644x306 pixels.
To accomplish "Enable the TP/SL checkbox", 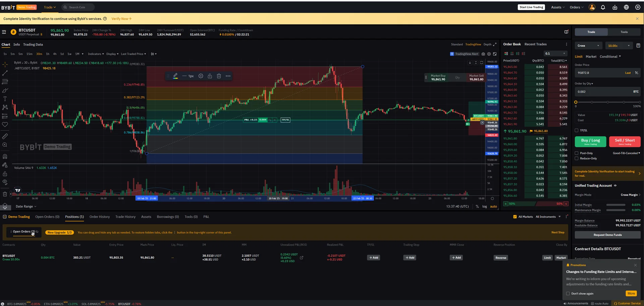I will (577, 131).
